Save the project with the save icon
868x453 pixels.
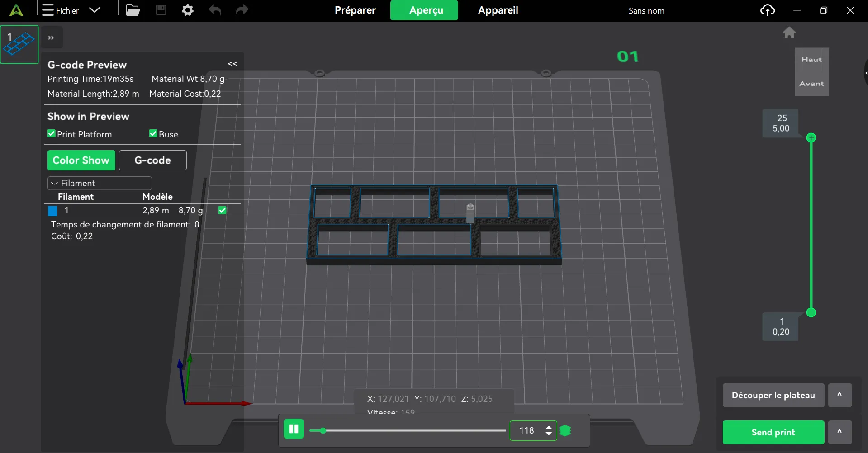click(x=161, y=10)
